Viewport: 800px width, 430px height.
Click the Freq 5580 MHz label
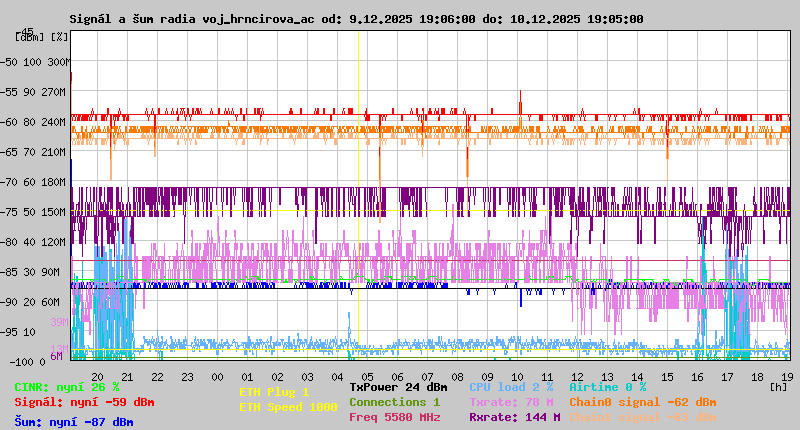(394, 417)
